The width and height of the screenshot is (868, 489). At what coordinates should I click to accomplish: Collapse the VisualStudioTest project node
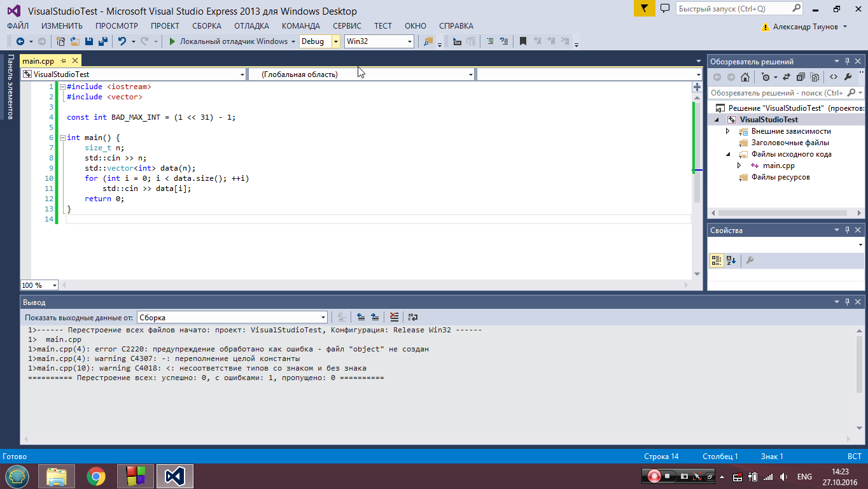coord(717,120)
